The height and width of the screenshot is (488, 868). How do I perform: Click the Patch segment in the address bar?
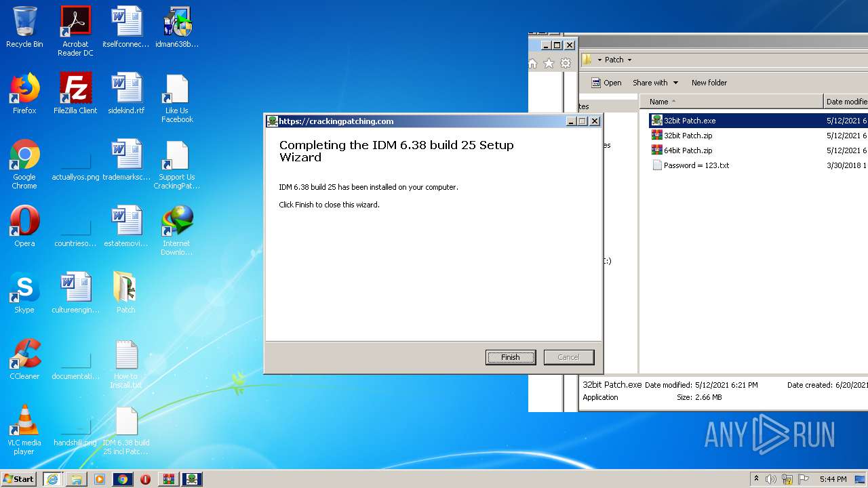[x=614, y=60]
